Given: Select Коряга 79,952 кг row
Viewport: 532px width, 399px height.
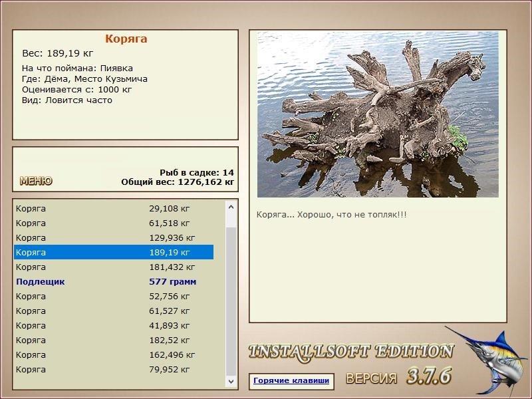Looking at the screenshot, I should 114,369.
